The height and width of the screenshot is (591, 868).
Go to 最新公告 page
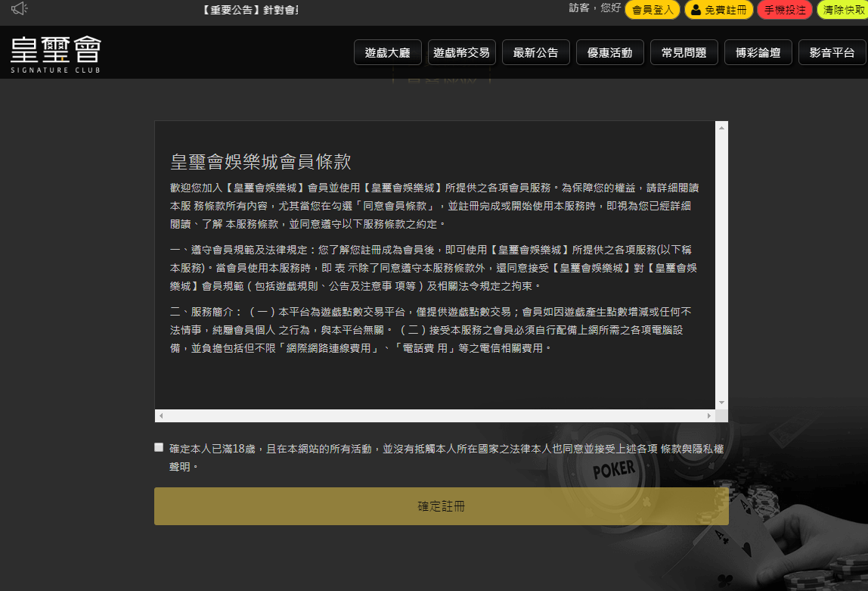click(x=535, y=53)
